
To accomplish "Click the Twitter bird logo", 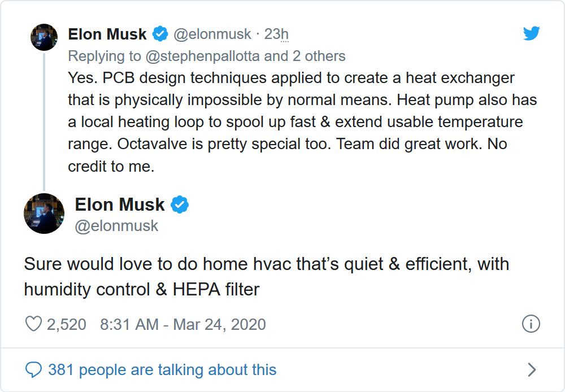I will (x=531, y=34).
